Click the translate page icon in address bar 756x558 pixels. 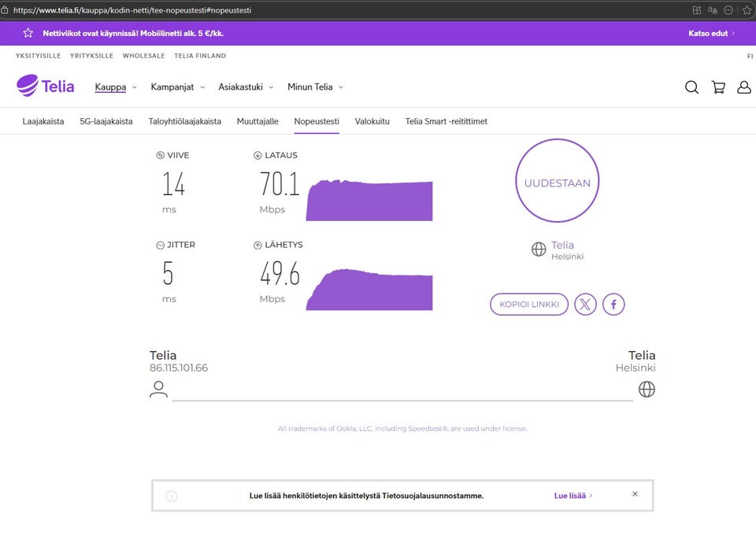pos(713,10)
